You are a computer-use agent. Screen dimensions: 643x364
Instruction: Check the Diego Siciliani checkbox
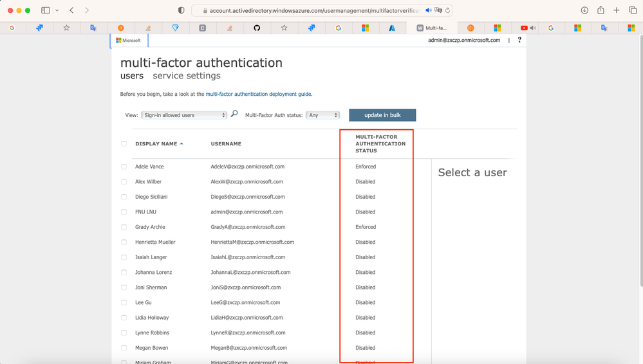coord(124,197)
